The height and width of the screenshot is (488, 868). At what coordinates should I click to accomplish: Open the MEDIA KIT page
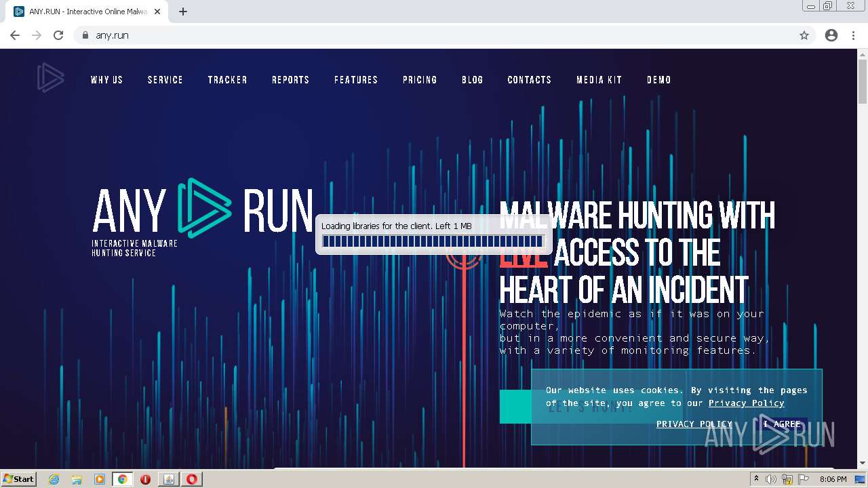(599, 80)
